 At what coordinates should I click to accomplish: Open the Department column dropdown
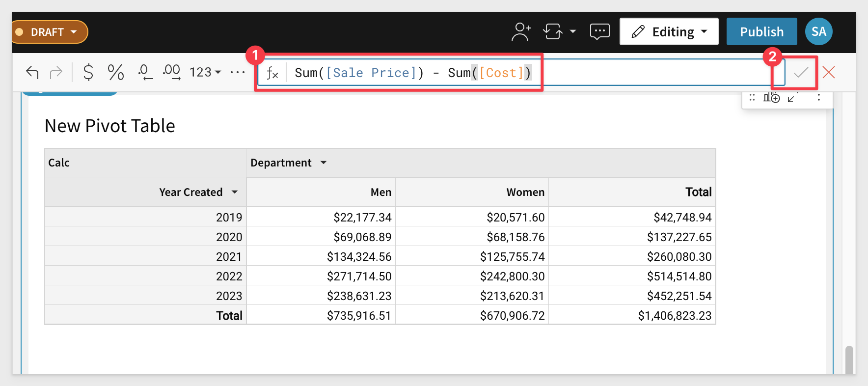[x=324, y=163]
